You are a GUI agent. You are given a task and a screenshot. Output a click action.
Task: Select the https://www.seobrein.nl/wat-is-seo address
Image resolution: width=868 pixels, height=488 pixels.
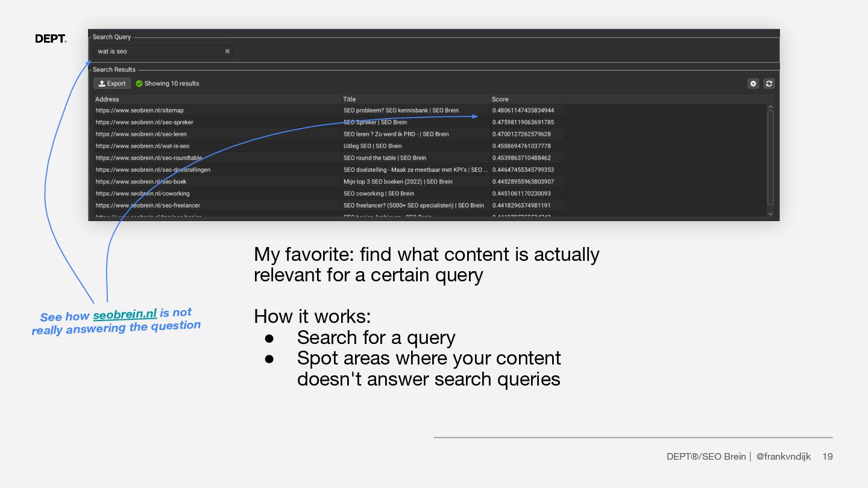coord(142,146)
